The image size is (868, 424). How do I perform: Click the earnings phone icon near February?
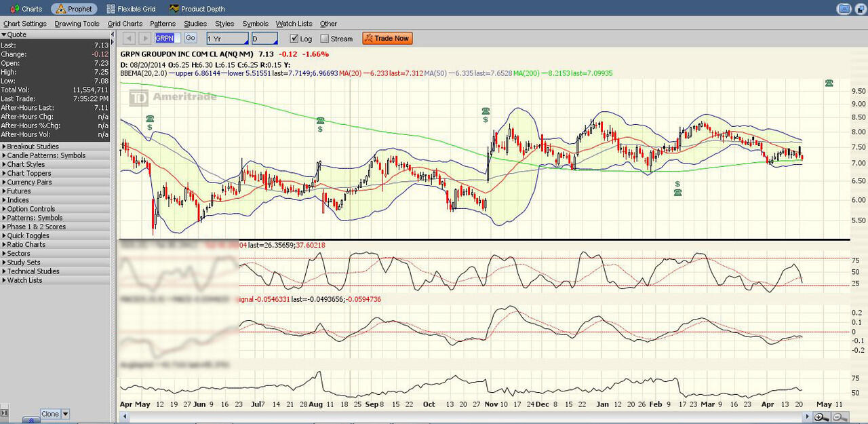[677, 193]
